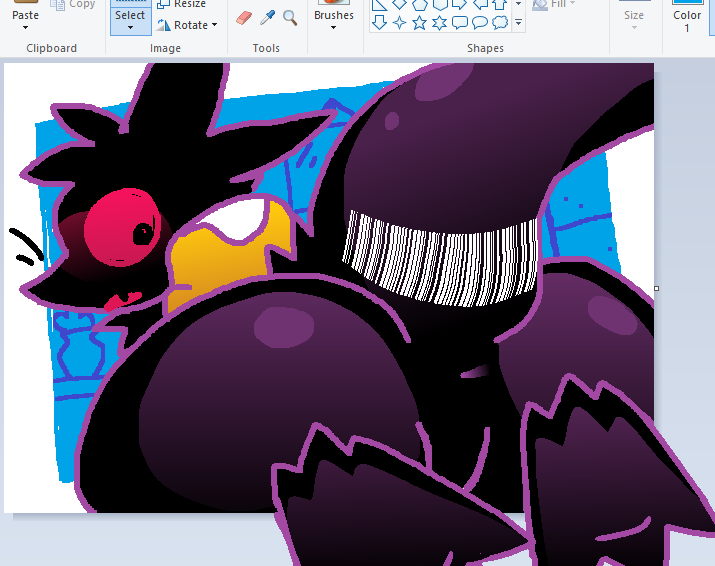Select the rounded rectangular callout shape
The image size is (715, 566).
click(459, 22)
